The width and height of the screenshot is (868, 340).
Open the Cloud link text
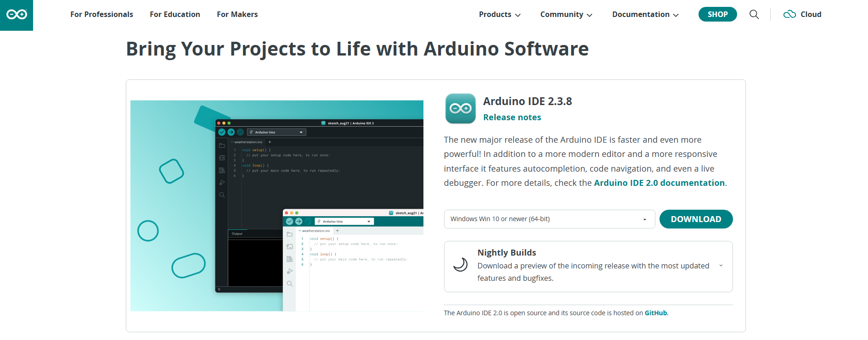pyautogui.click(x=811, y=14)
